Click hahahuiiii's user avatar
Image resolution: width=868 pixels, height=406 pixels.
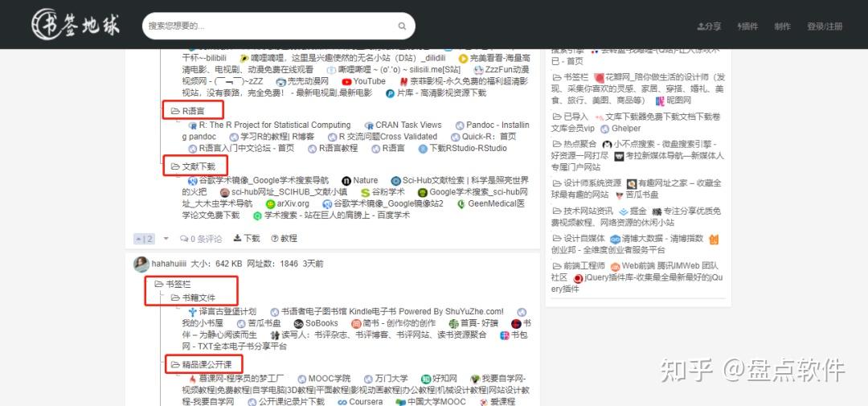141,265
